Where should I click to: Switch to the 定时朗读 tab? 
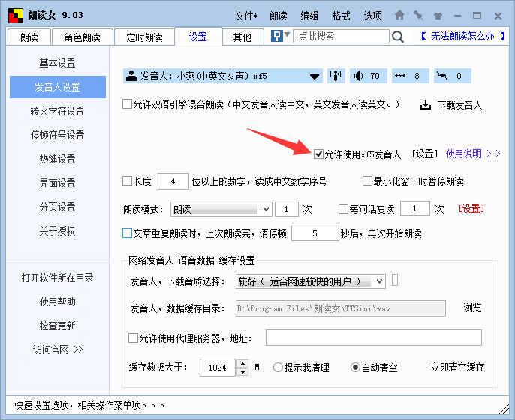(144, 37)
